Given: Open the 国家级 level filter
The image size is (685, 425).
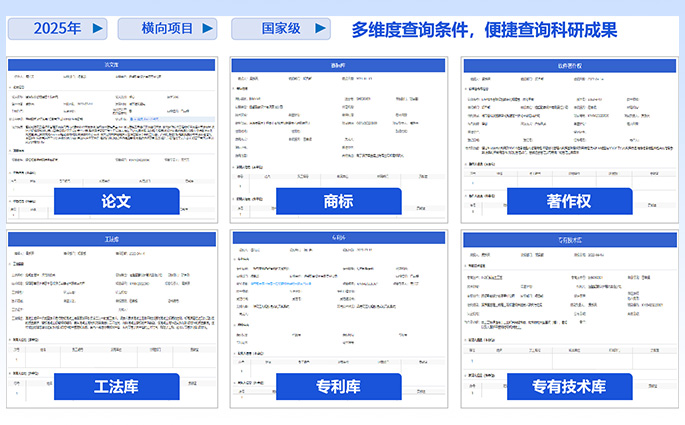Looking at the screenshot, I should (274, 29).
